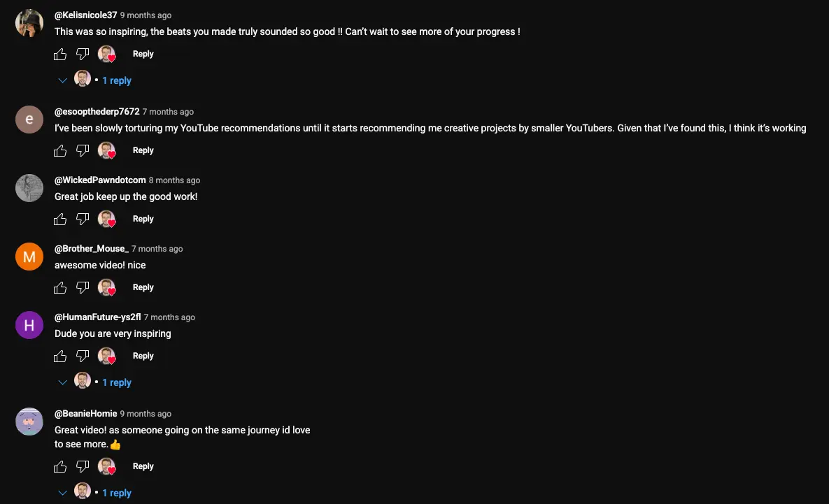Open the @HumanFuture-ys2fl username link
Viewport: 829px width, 504px height.
[98, 317]
